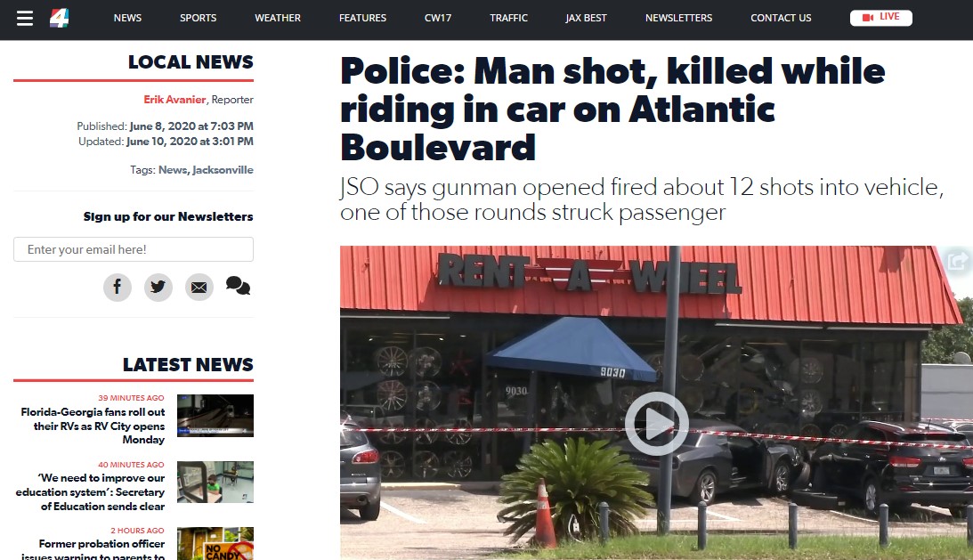Open the RV City story thumbnail
Image resolution: width=973 pixels, height=560 pixels.
215,416
